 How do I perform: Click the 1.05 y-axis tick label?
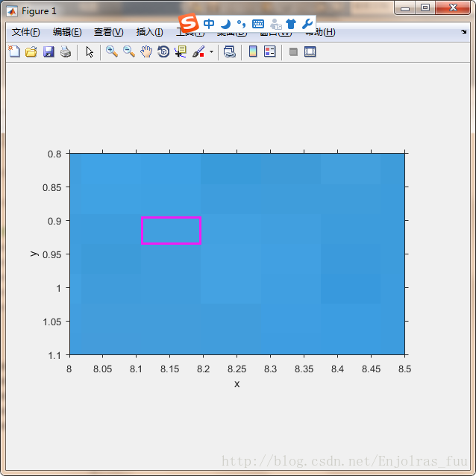(52, 322)
